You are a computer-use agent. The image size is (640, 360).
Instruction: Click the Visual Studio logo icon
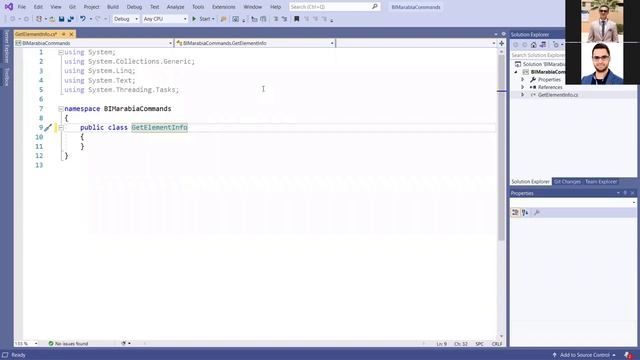9,7
